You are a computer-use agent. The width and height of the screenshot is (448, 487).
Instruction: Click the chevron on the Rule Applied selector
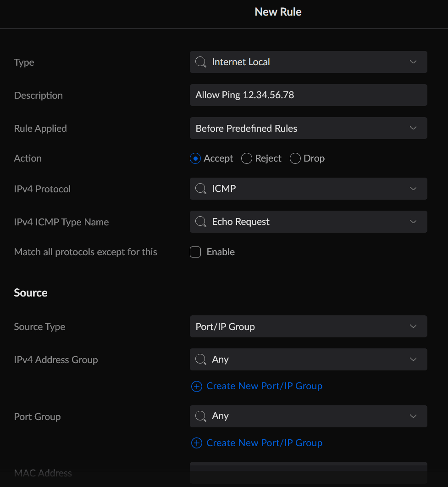(x=413, y=128)
